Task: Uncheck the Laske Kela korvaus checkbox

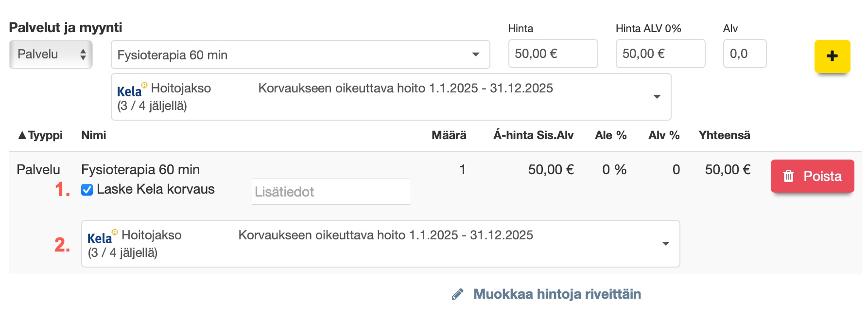Action: [x=87, y=190]
